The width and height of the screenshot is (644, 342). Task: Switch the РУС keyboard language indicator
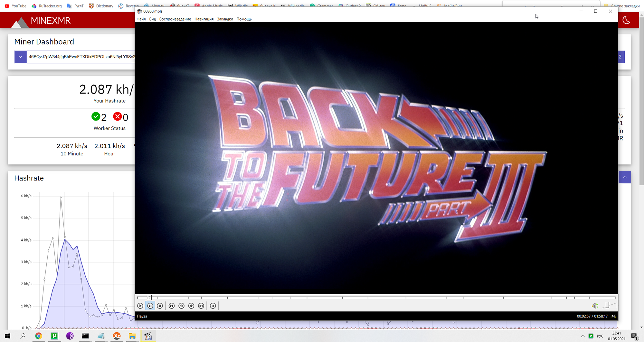(600, 336)
